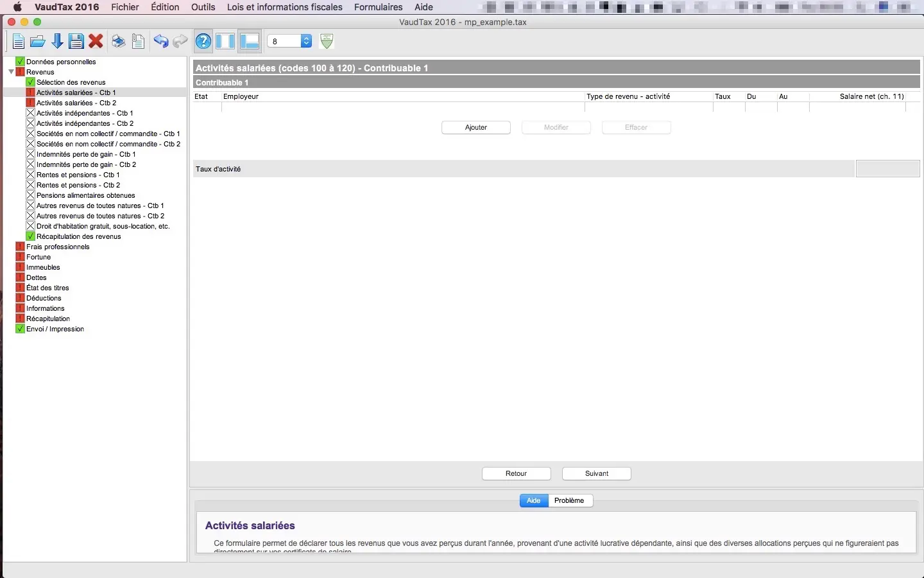The image size is (924, 578).
Task: Click the printer icon
Action: (119, 42)
